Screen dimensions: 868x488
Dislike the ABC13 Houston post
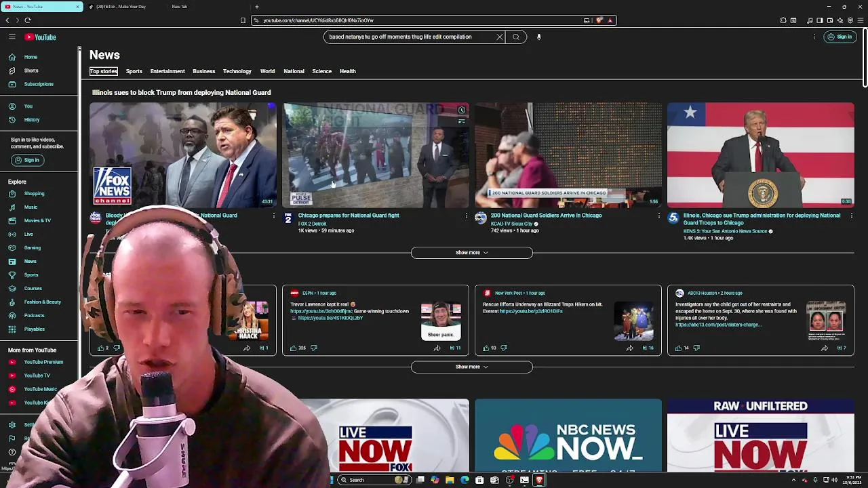696,348
